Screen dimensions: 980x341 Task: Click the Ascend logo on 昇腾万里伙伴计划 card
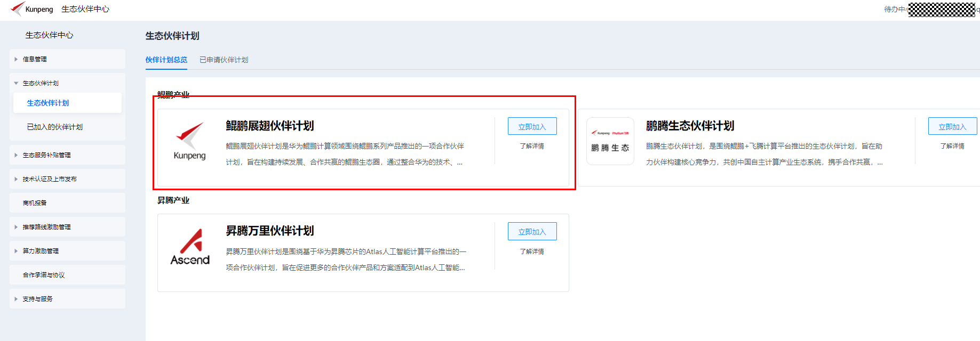pyautogui.click(x=190, y=247)
